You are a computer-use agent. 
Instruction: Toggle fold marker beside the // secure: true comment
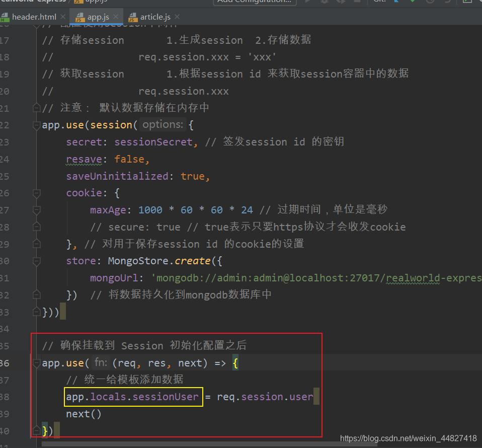pos(37,227)
